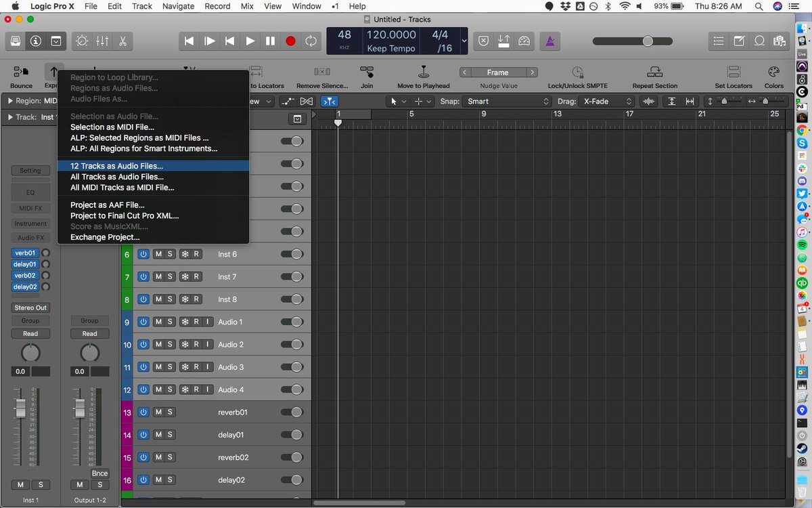Toggle power button on Inst 7 track
The image size is (812, 508).
click(143, 276)
